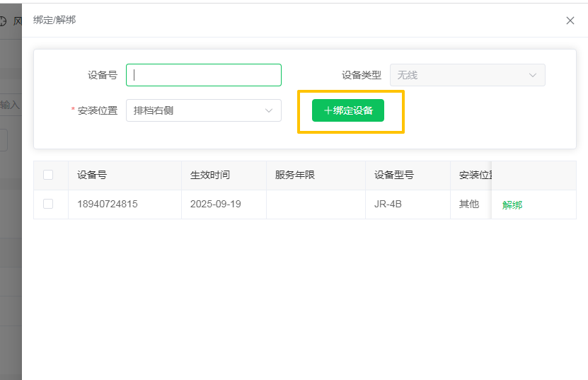Click the required 安装位置 form label
The height and width of the screenshot is (380, 588).
point(97,110)
